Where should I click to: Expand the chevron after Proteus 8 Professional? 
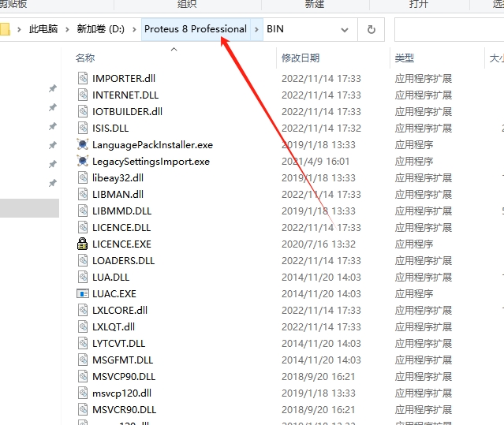click(x=257, y=29)
